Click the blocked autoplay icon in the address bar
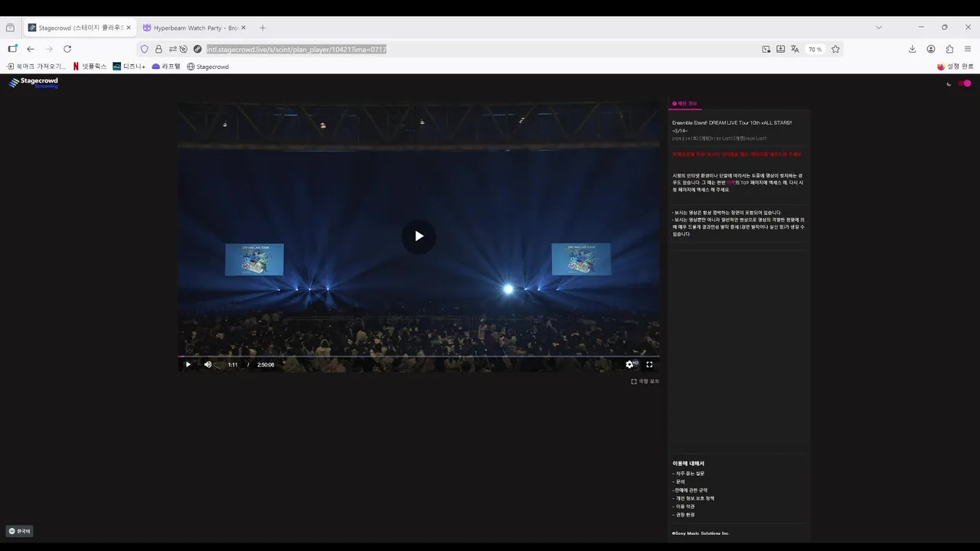This screenshot has height=551, width=980. [x=183, y=49]
